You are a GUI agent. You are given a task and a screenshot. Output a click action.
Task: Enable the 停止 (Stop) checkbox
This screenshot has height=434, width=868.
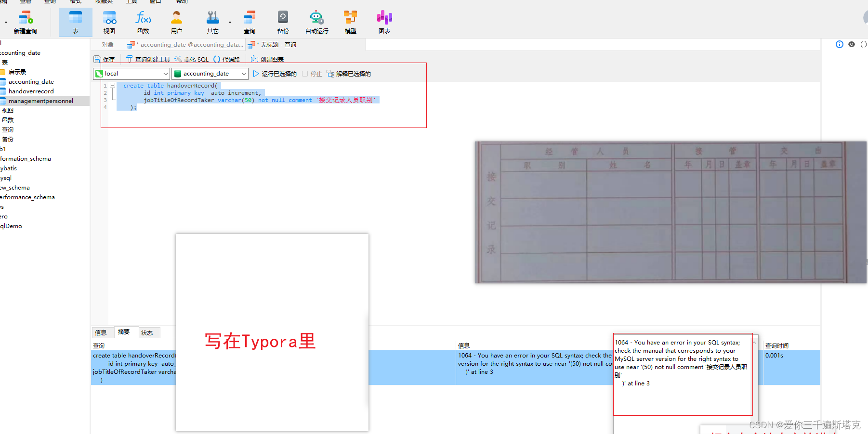[305, 74]
